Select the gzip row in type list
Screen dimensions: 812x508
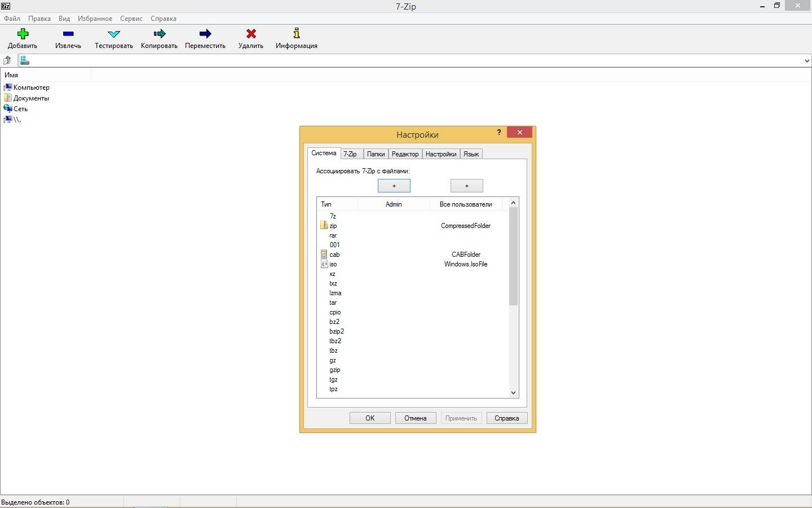pyautogui.click(x=412, y=370)
